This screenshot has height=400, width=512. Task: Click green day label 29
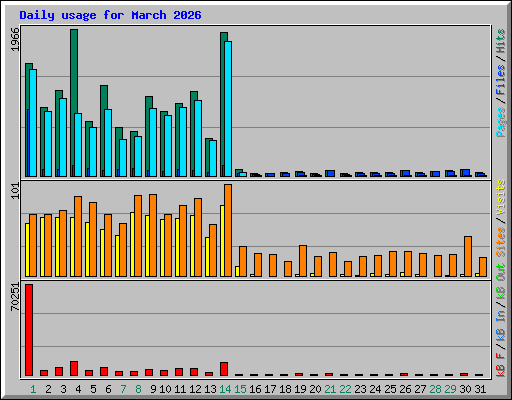coord(450,389)
